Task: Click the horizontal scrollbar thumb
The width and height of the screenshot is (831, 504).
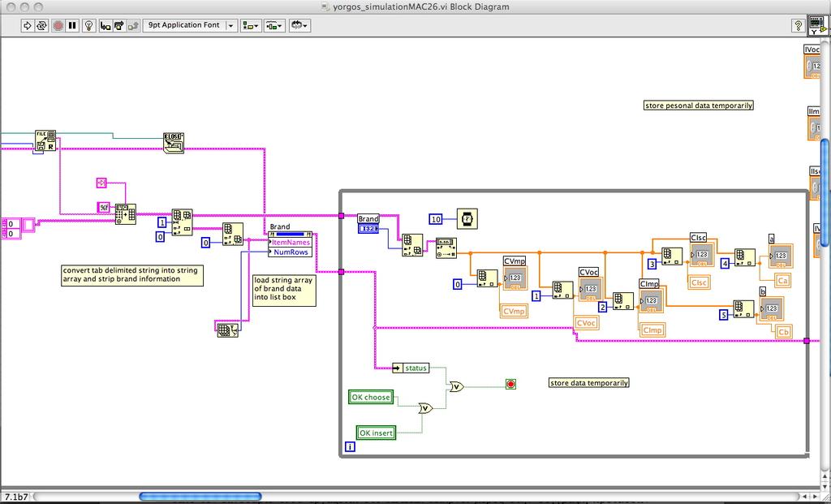Action: point(200,497)
